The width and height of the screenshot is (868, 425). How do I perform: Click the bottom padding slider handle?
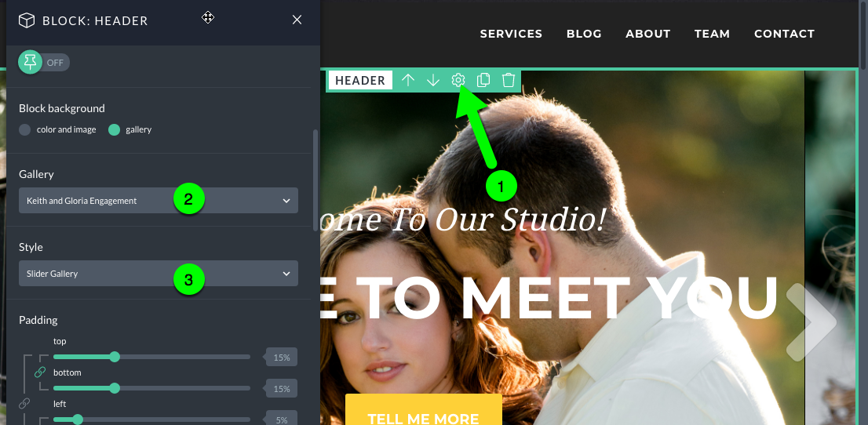click(115, 388)
